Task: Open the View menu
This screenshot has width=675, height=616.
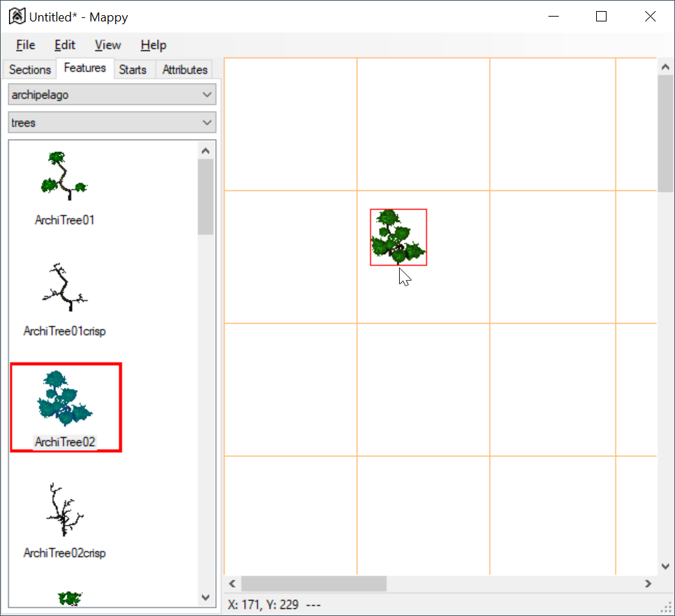Action: [108, 45]
